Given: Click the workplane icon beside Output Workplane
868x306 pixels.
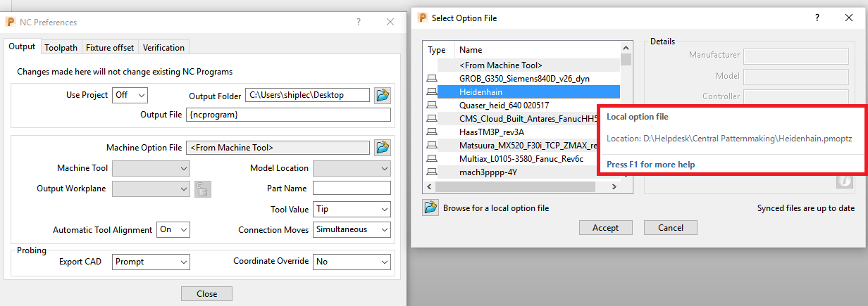Looking at the screenshot, I should 203,189.
